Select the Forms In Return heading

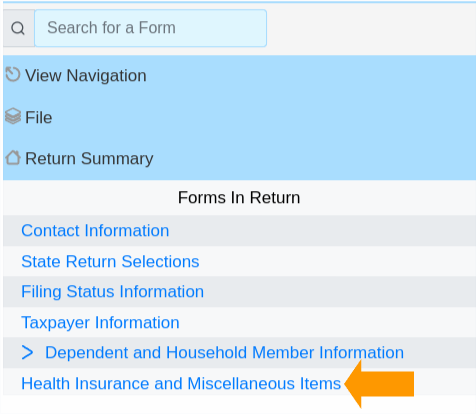point(239,198)
